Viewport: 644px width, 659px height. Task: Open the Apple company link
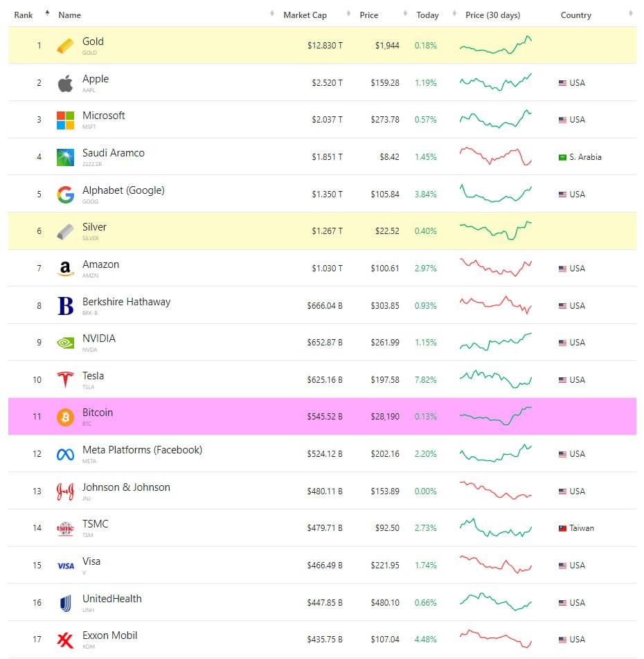tap(96, 79)
